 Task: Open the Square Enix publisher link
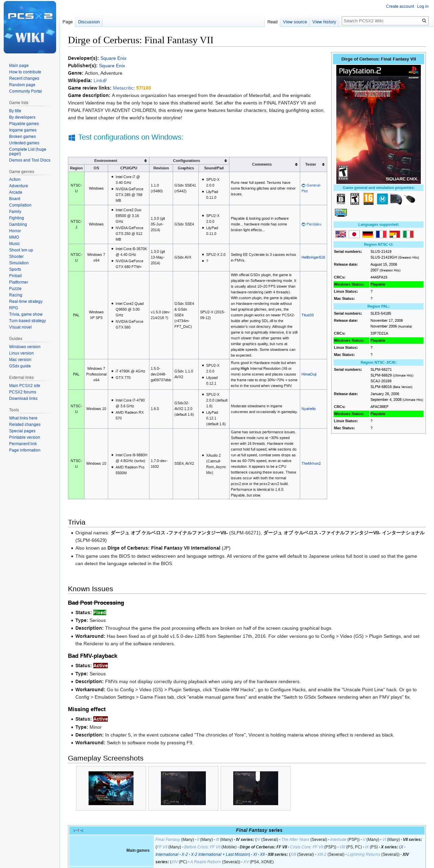pos(112,66)
